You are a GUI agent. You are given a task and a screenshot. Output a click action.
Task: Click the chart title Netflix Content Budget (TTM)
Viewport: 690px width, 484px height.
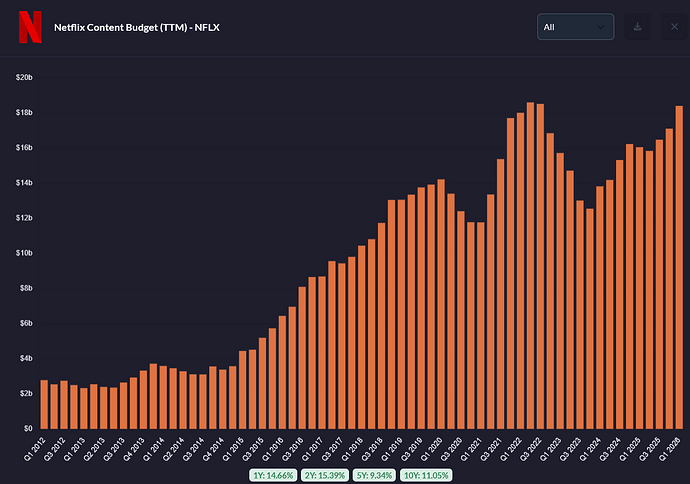[x=121, y=27]
